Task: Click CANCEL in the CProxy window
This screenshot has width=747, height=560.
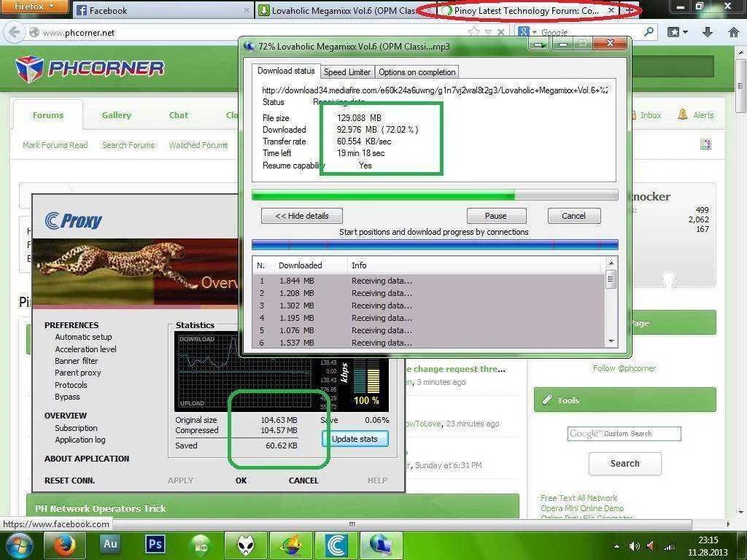Action: point(303,481)
